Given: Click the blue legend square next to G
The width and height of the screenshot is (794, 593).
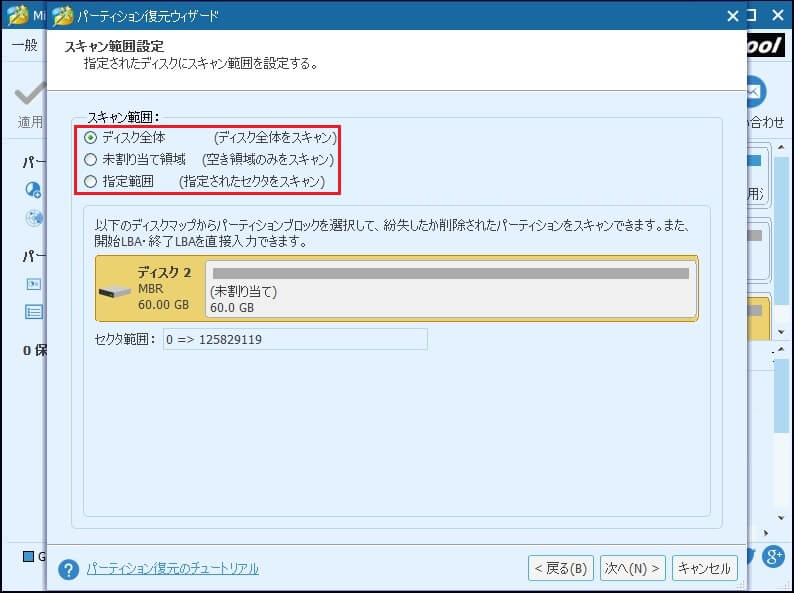Looking at the screenshot, I should point(29,557).
